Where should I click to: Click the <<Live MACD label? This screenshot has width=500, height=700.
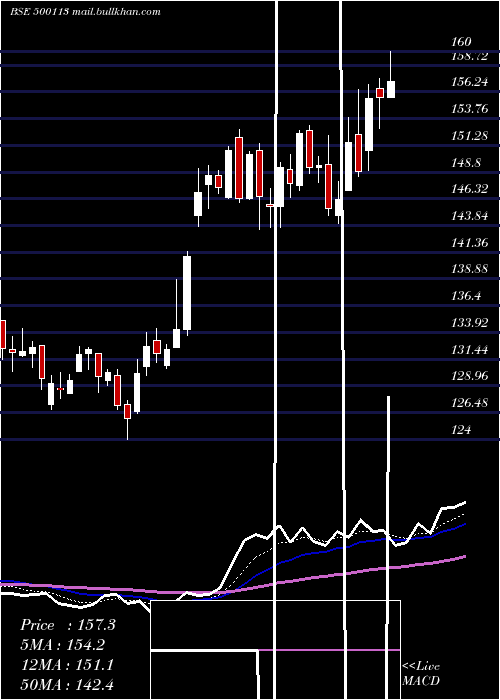tap(421, 673)
